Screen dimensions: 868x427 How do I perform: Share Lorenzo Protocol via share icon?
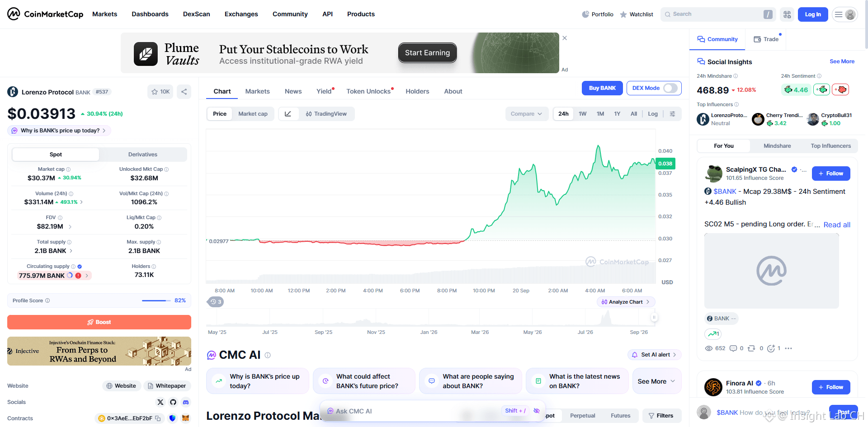pyautogui.click(x=184, y=92)
